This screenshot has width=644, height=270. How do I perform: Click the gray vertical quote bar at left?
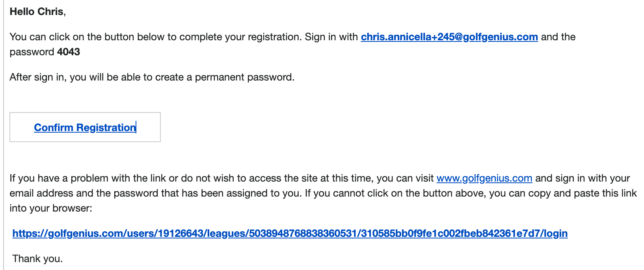[4, 135]
